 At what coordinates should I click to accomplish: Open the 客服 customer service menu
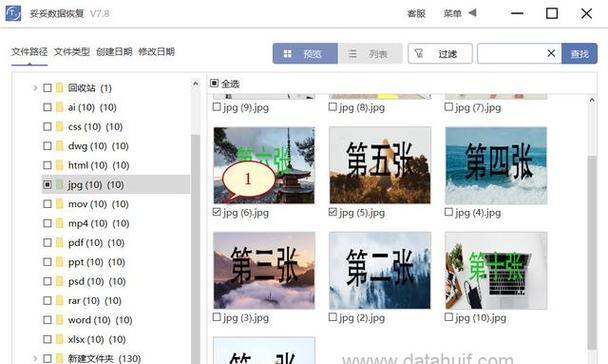[416, 14]
